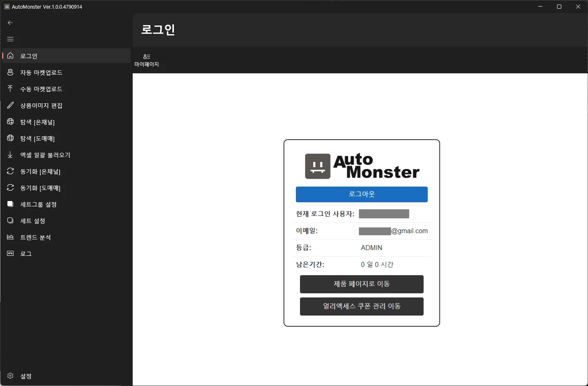Click the 남은기간: label
This screenshot has width=588, height=386.
310,264
